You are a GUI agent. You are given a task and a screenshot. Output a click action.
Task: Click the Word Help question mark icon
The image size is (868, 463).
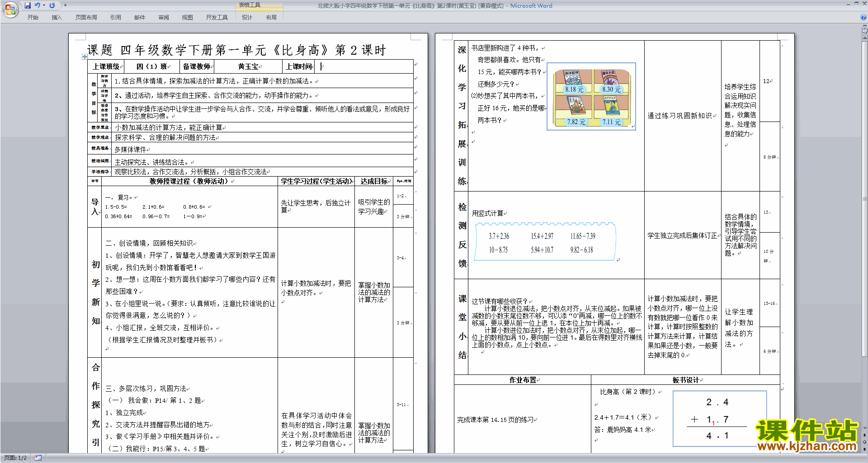tap(863, 17)
